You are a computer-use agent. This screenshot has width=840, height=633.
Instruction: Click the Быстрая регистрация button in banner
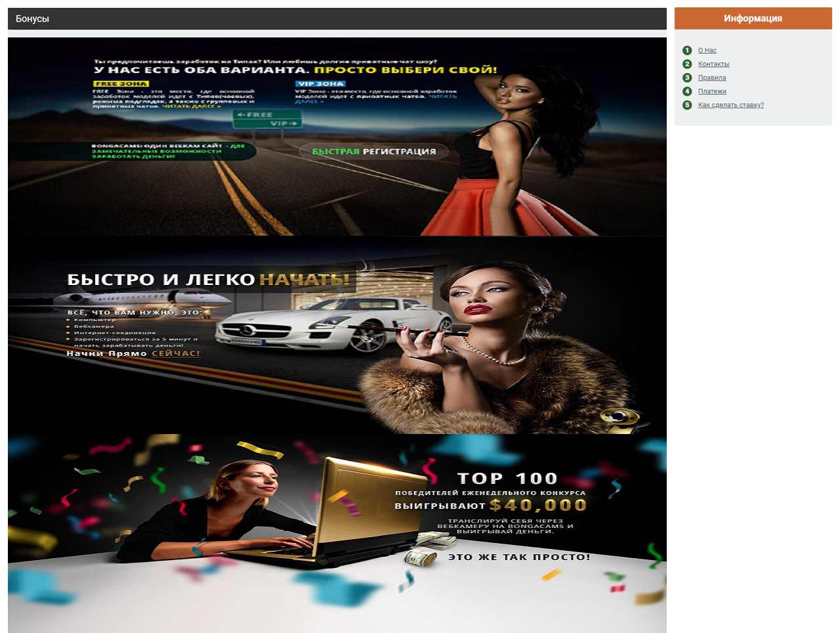click(x=373, y=152)
